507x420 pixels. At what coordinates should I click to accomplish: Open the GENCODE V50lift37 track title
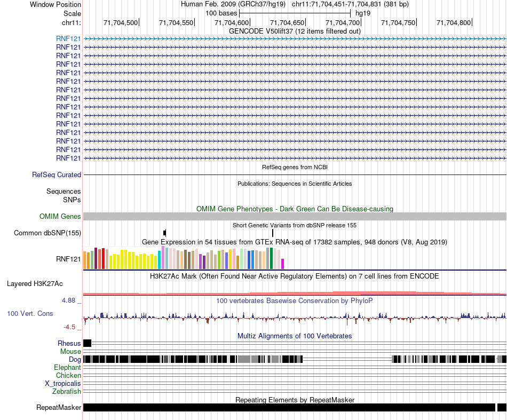click(295, 31)
